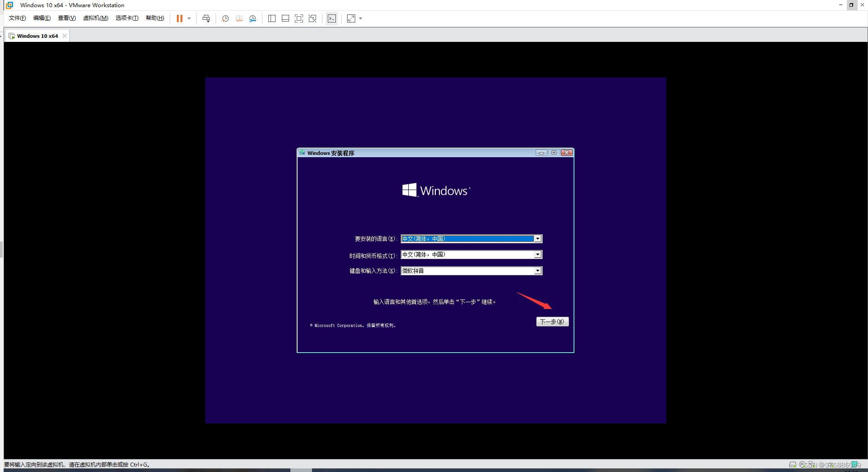Toggle the console view icon
Screen dimensions: 868x472
[x=332, y=18]
